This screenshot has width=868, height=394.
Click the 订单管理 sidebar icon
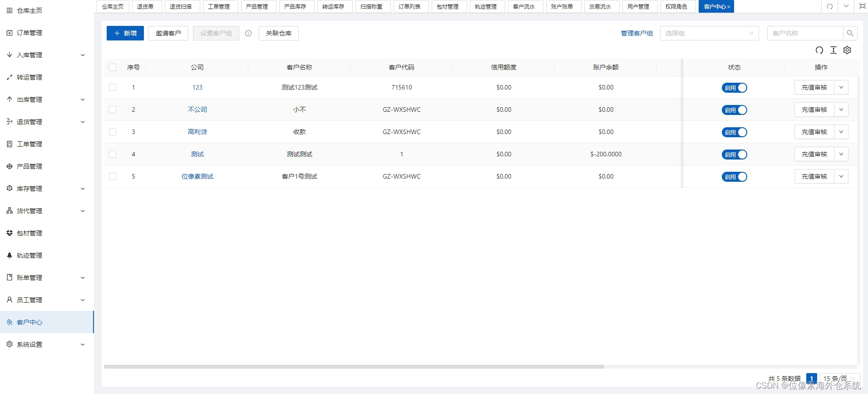[x=10, y=33]
